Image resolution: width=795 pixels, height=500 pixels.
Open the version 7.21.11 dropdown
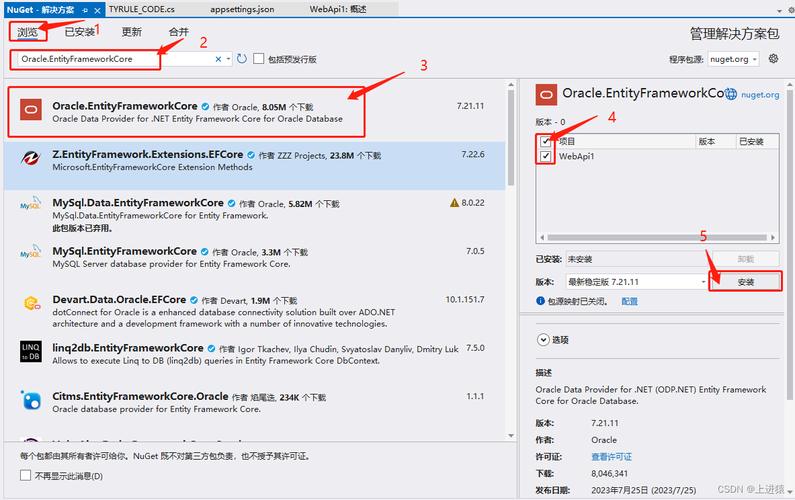(636, 281)
